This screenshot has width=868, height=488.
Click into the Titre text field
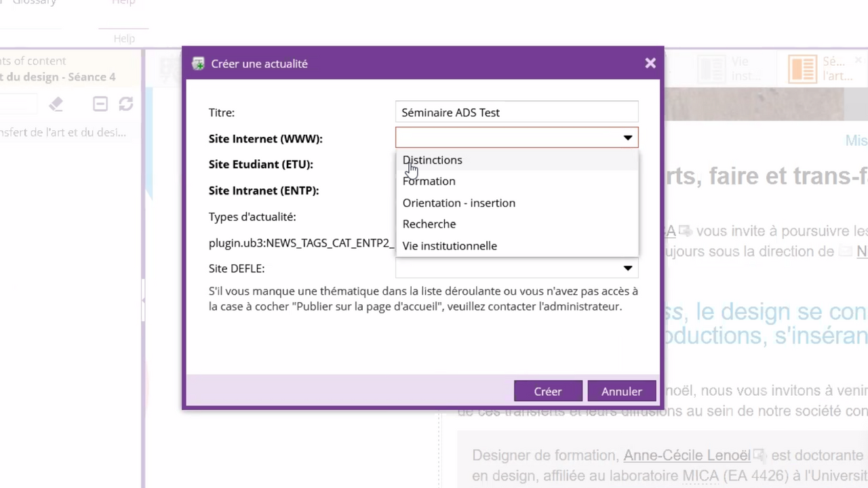(516, 113)
